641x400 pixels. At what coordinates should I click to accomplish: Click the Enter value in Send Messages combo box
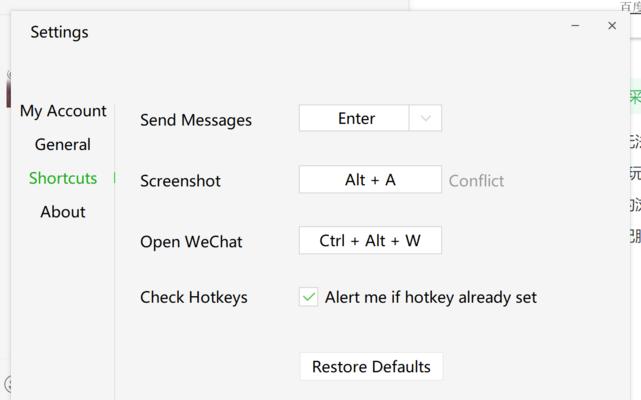[354, 118]
